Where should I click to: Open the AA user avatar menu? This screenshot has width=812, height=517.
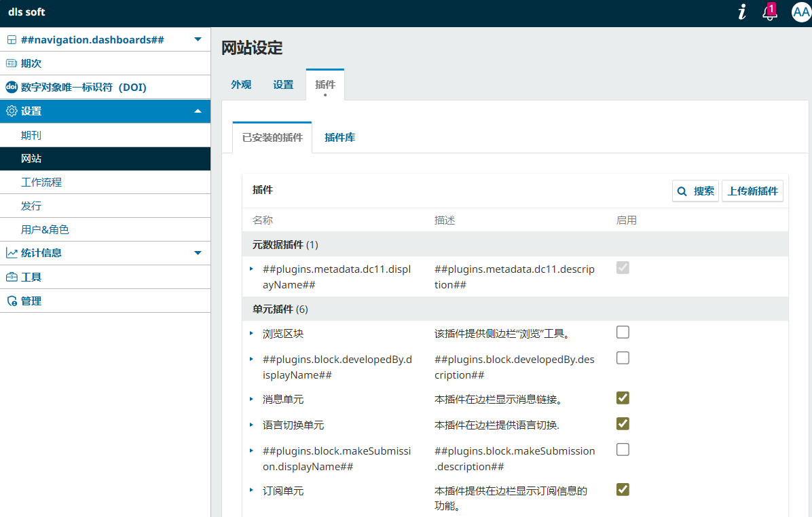pyautogui.click(x=801, y=12)
